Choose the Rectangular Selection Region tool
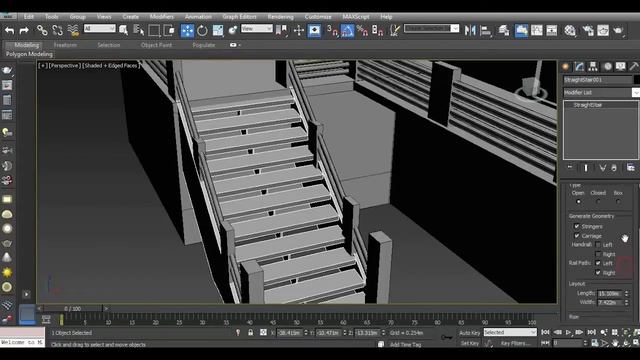The width and height of the screenshot is (640, 360). [x=154, y=30]
